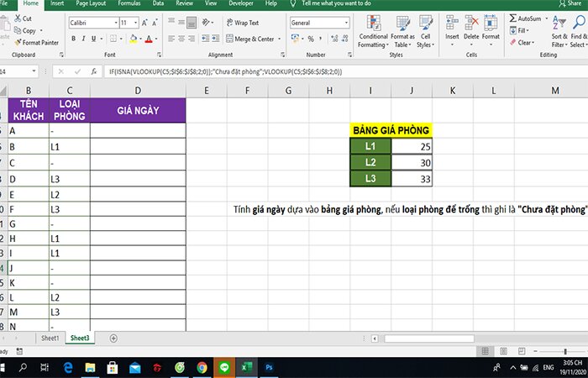Open the Developer tab
The image size is (588, 378).
[x=241, y=3]
